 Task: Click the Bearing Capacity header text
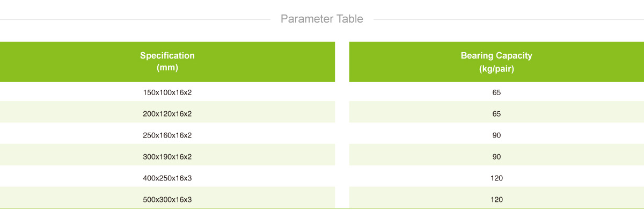coord(496,55)
